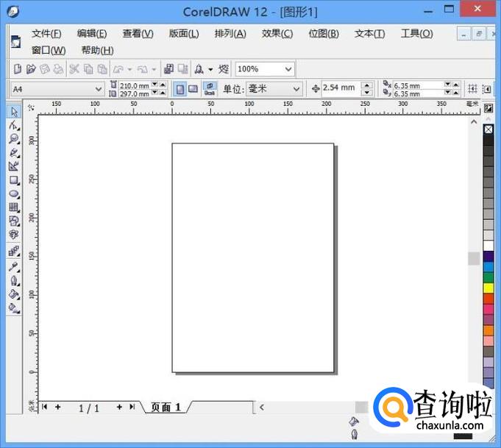Open the A4 paper size dropdown
The height and width of the screenshot is (448, 501).
click(x=99, y=89)
